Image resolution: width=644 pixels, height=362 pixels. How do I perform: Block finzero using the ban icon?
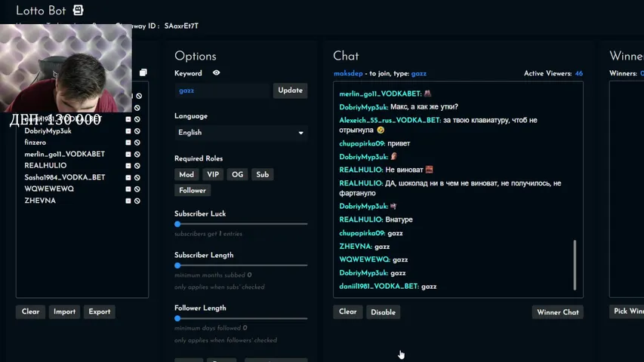click(x=137, y=143)
